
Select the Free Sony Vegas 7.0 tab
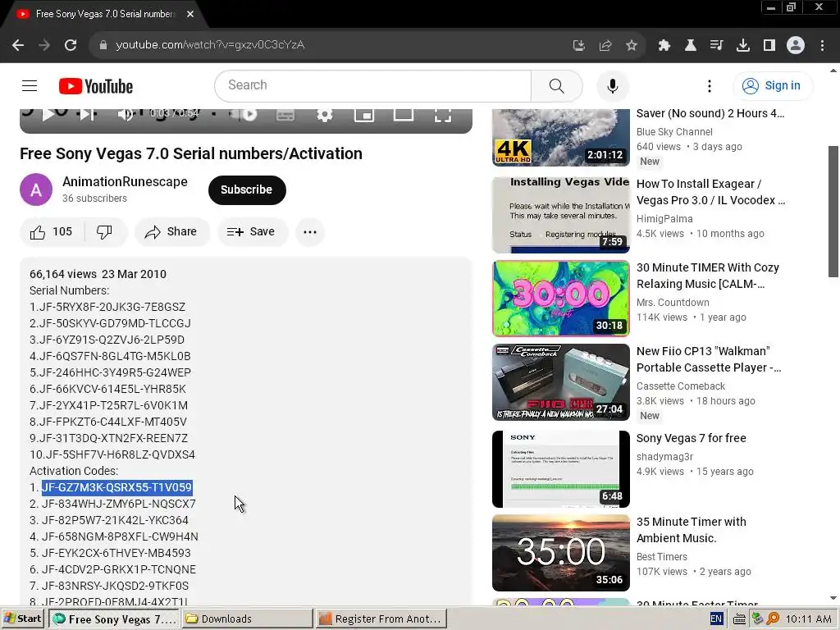pos(105,14)
